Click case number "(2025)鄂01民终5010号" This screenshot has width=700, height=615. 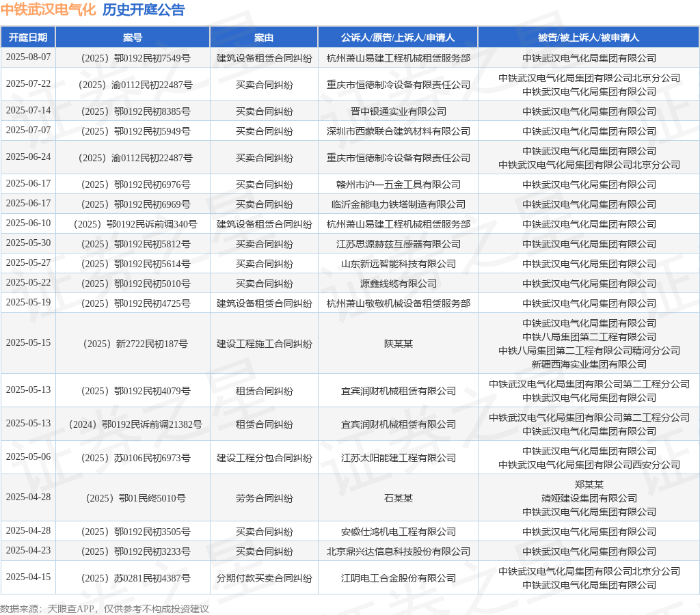tap(136, 499)
